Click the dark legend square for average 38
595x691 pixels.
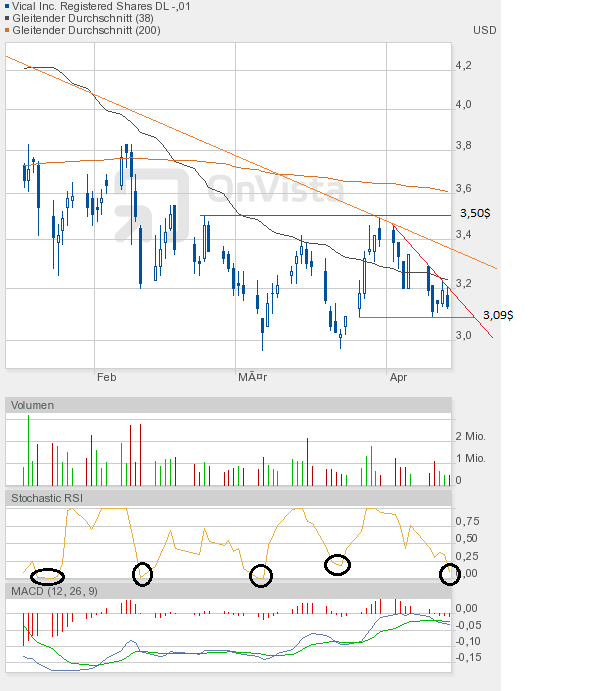[x=7, y=18]
